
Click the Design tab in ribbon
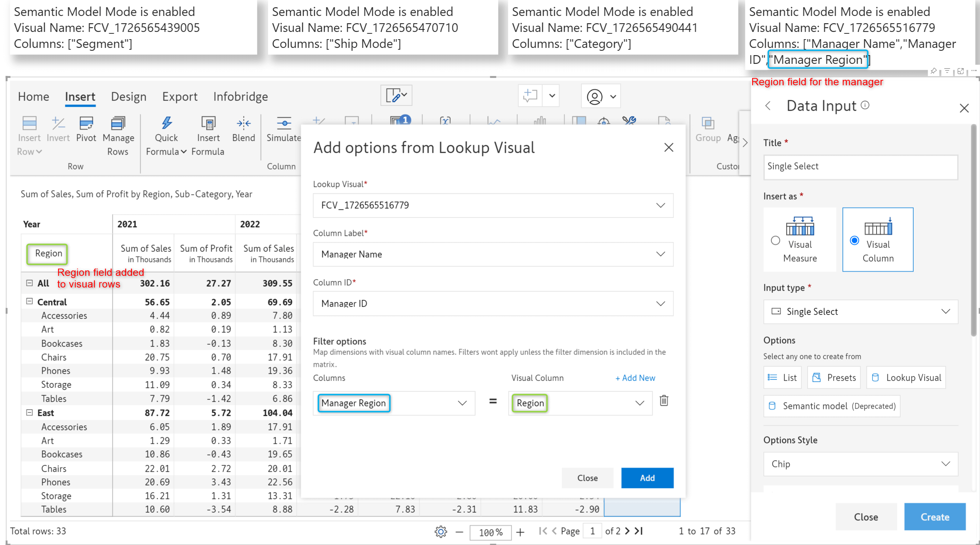pyautogui.click(x=130, y=96)
